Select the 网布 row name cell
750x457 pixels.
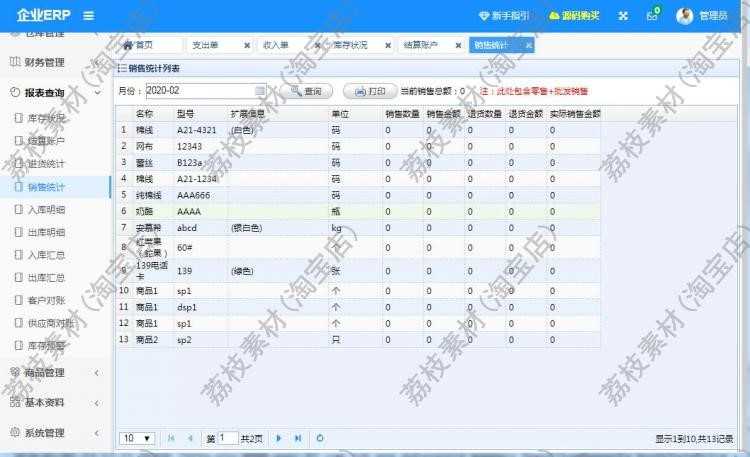pyautogui.click(x=144, y=146)
